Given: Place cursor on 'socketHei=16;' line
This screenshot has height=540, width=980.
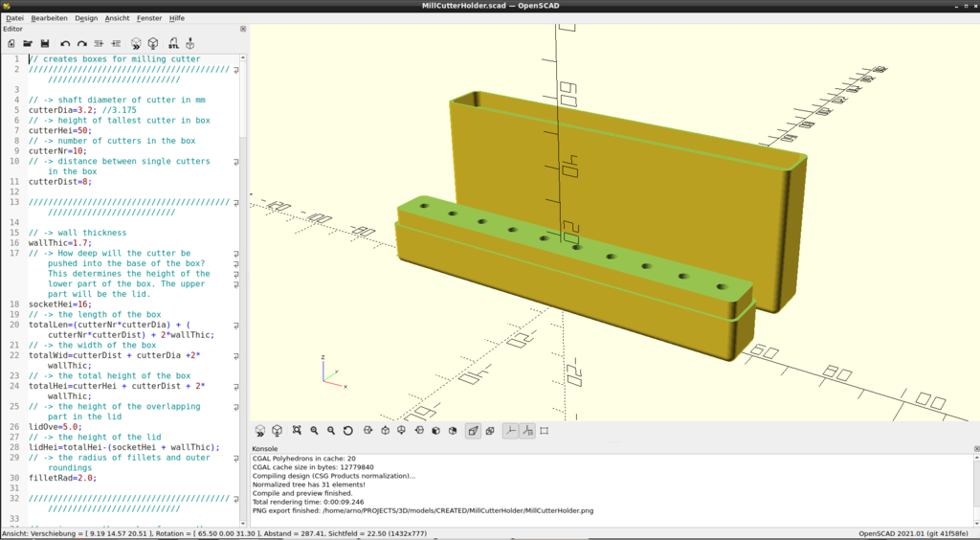Looking at the screenshot, I should pyautogui.click(x=60, y=304).
